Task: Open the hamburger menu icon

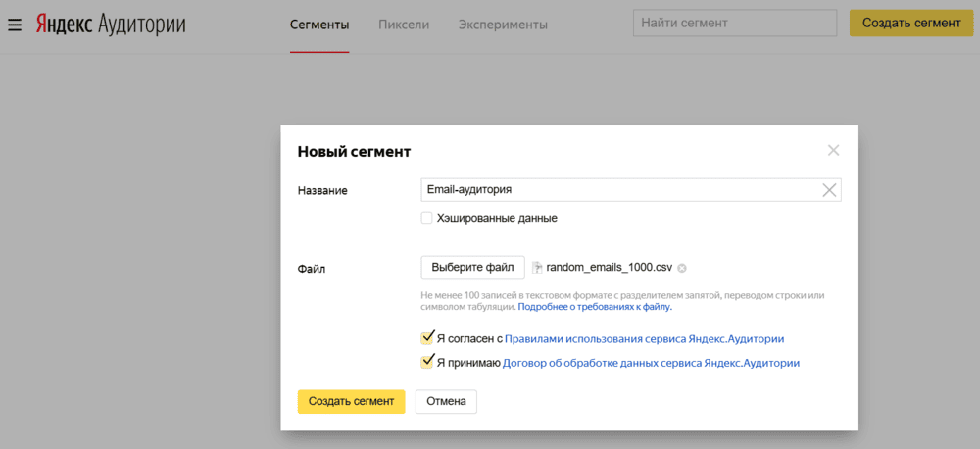Action: pos(15,24)
